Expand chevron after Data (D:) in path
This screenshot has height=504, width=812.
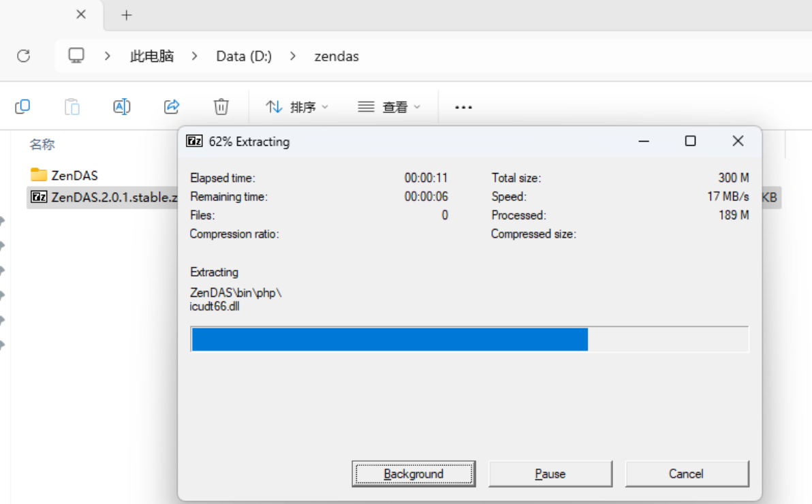(293, 57)
